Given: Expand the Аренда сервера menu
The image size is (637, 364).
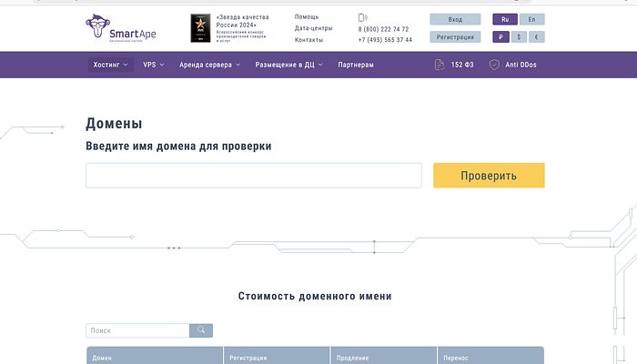Looking at the screenshot, I should (209, 65).
